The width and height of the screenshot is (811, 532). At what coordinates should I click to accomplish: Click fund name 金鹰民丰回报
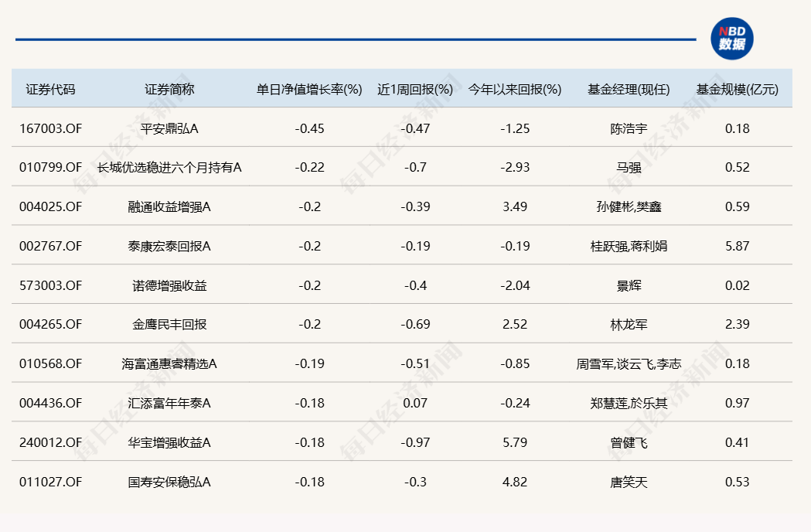(x=169, y=324)
